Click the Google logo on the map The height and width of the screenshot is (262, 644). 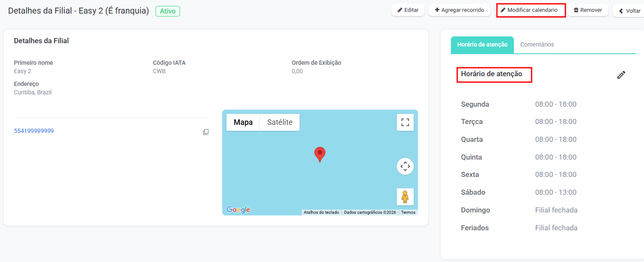(238, 210)
